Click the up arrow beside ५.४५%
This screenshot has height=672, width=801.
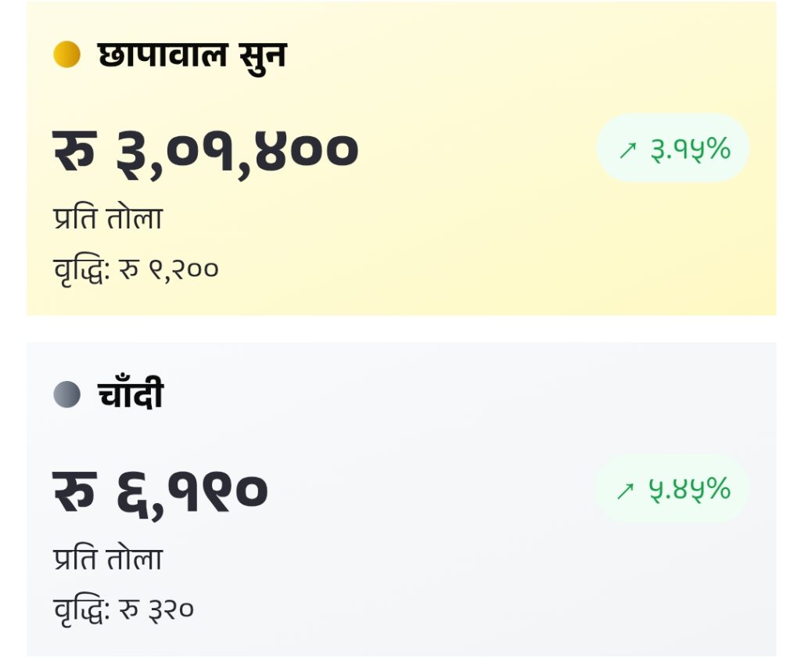(x=625, y=491)
